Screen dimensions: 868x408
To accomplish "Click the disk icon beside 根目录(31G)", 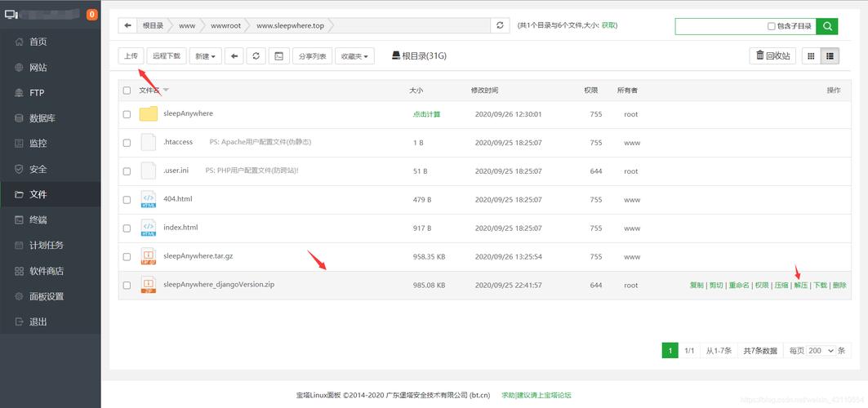I will pyautogui.click(x=396, y=55).
